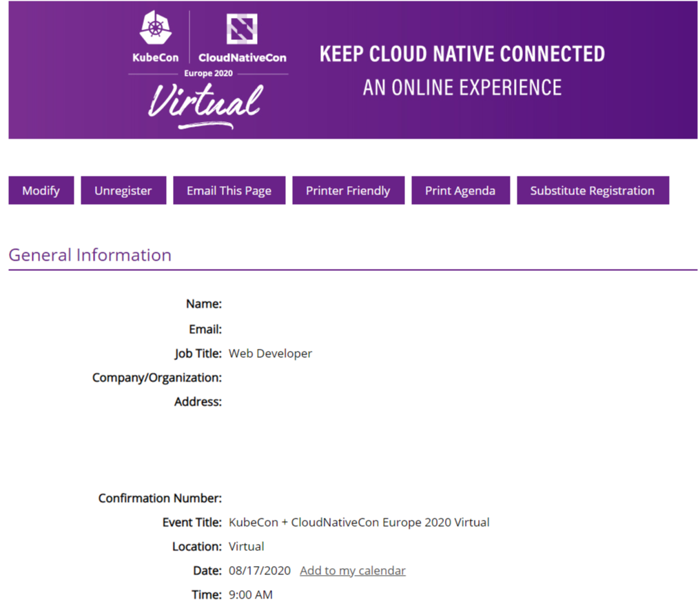Select the 'Web Developer' job title value
The width and height of the screenshot is (700, 615).
[270, 353]
